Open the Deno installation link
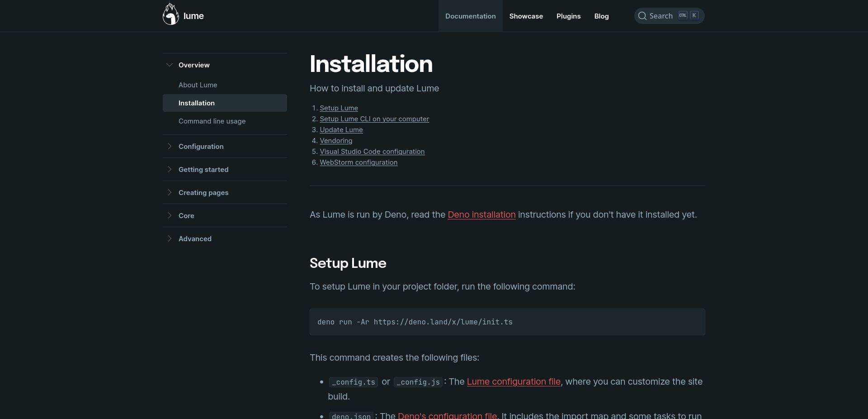 pyautogui.click(x=481, y=214)
